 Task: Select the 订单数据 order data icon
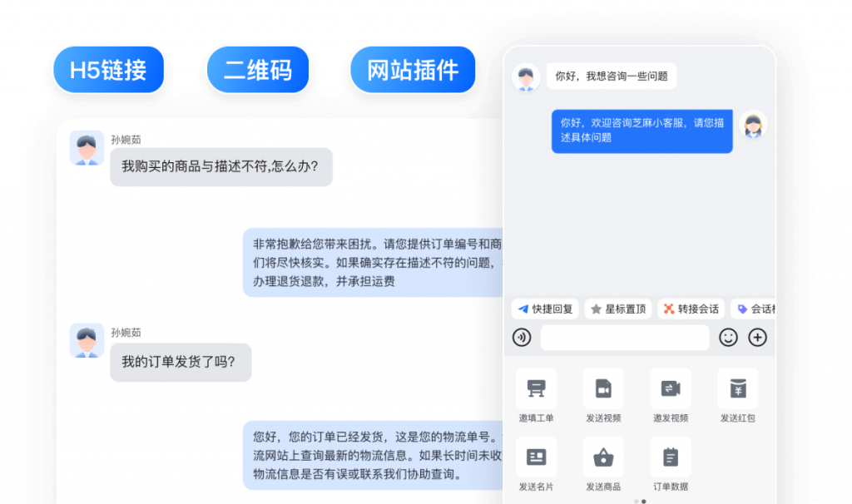671,457
